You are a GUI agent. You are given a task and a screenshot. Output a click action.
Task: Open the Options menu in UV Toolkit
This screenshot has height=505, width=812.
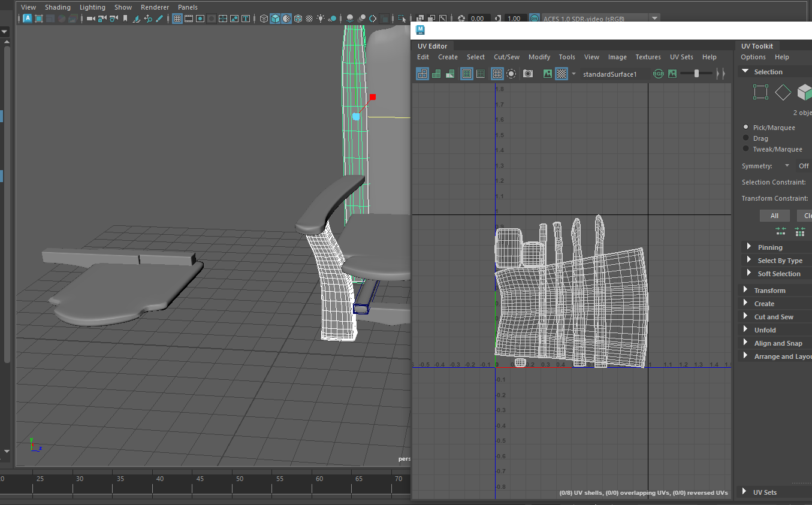(x=753, y=57)
